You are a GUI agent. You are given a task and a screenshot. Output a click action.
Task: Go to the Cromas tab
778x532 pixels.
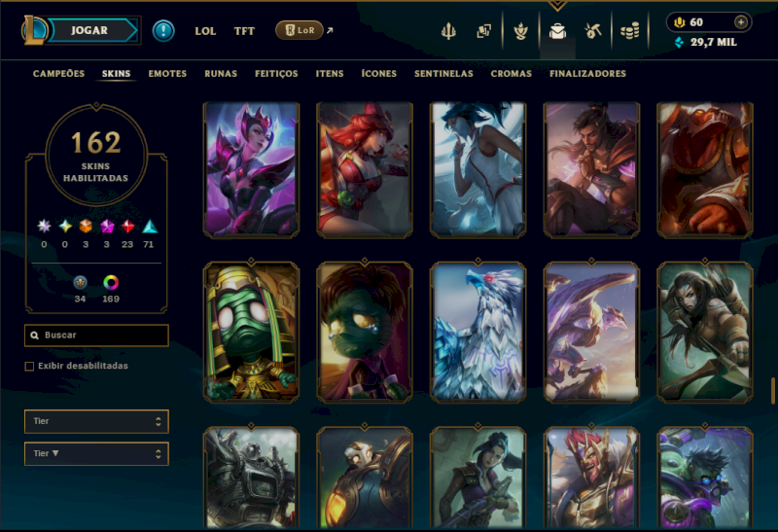(x=512, y=74)
